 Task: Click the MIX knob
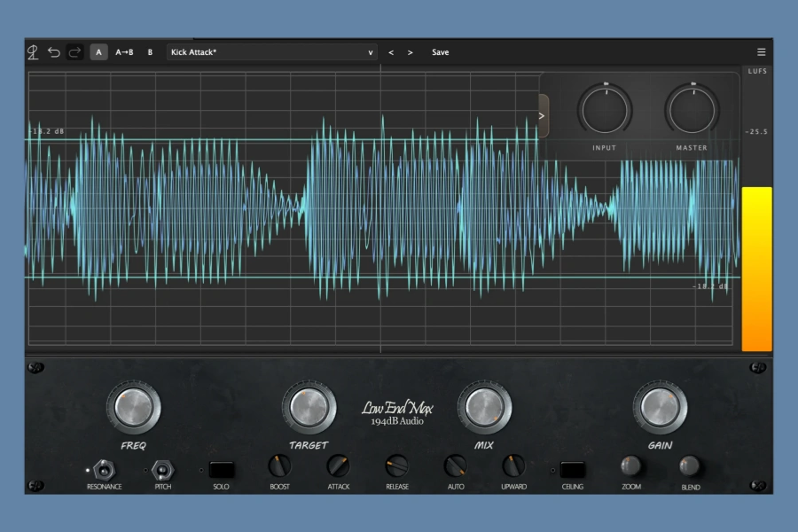click(x=484, y=407)
